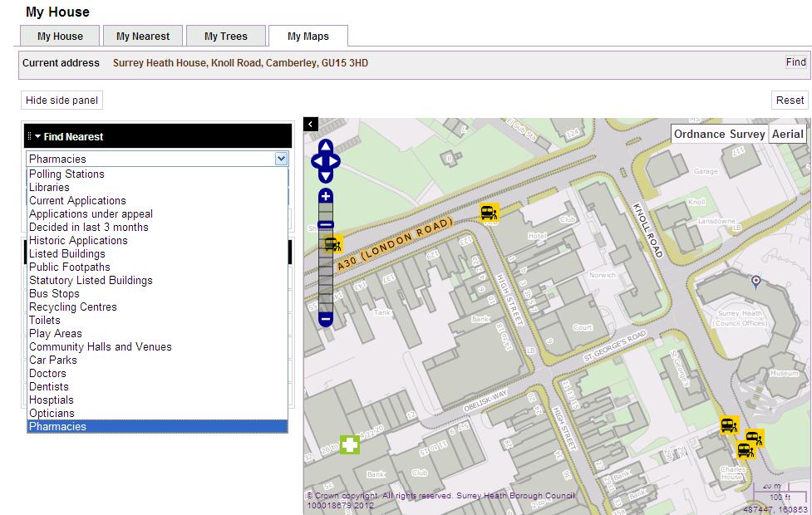Open the My Trees tab

[x=226, y=37]
